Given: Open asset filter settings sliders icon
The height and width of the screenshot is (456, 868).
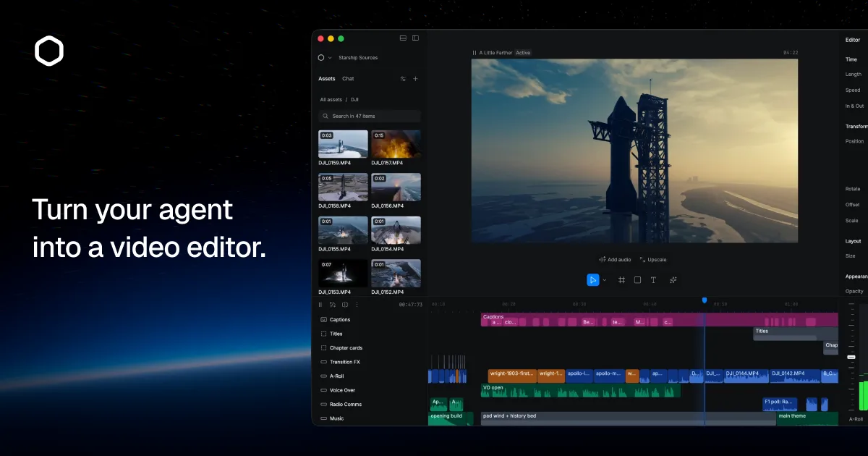Looking at the screenshot, I should pyautogui.click(x=403, y=79).
